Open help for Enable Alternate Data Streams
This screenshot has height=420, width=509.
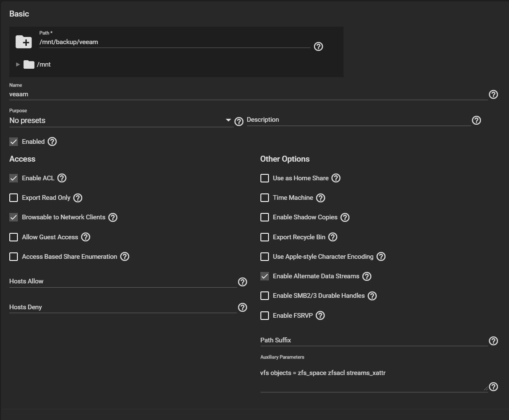point(367,276)
